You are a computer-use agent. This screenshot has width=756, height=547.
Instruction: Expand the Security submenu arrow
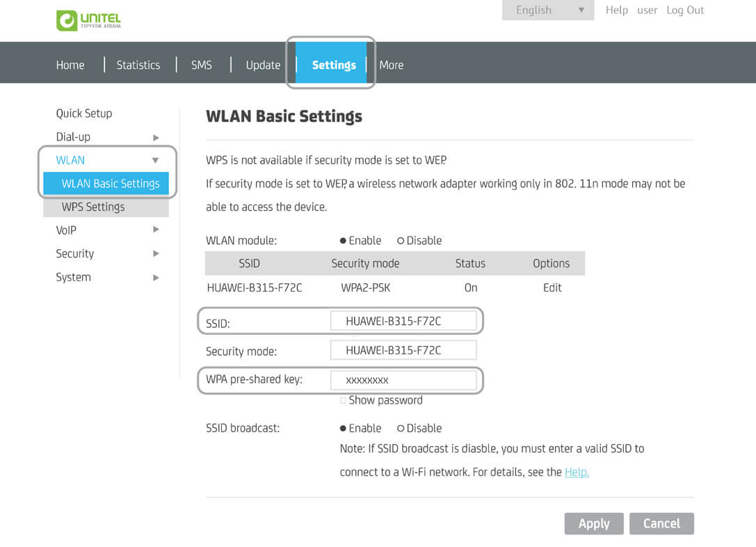(x=156, y=254)
